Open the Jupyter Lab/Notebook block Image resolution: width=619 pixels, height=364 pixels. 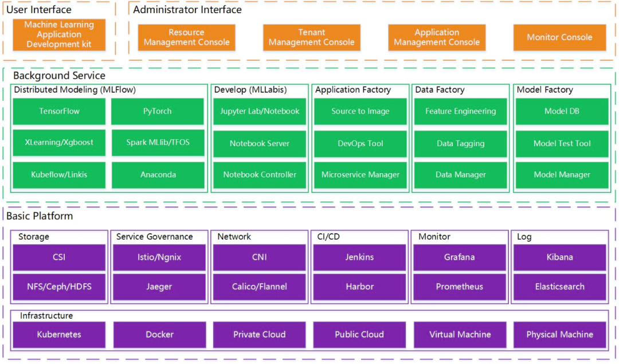tap(260, 111)
